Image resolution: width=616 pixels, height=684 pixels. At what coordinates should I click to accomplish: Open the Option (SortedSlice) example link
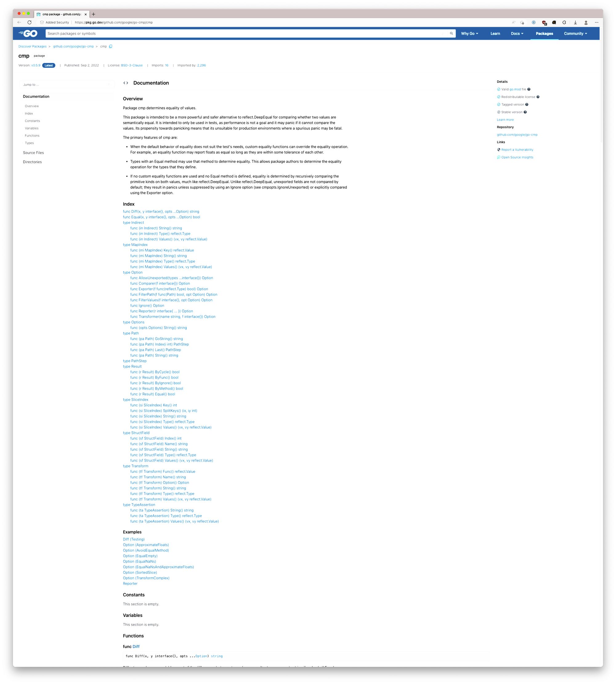[x=140, y=572]
